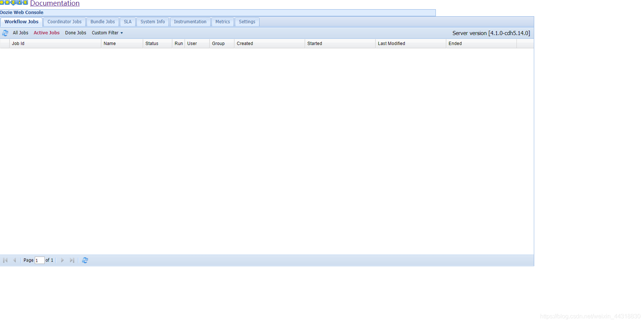Focus the page number input field
Screen dimensions: 644x323
point(40,260)
